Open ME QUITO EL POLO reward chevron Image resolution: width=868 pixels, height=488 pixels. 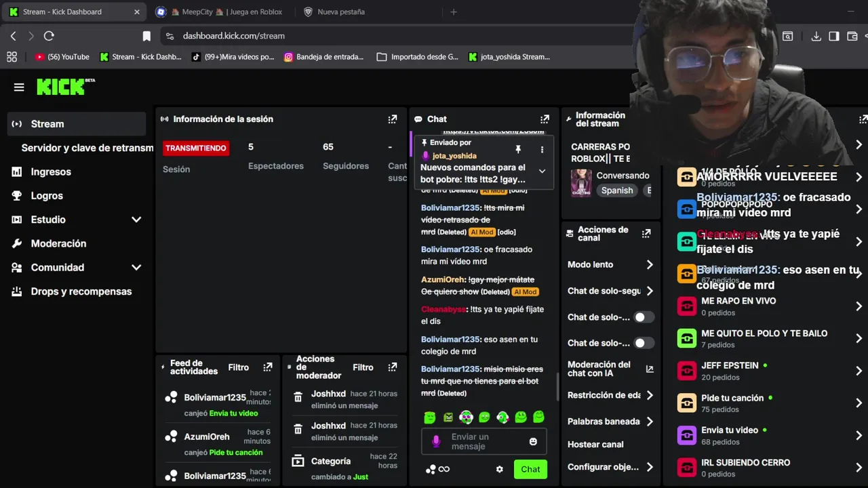[x=859, y=338]
